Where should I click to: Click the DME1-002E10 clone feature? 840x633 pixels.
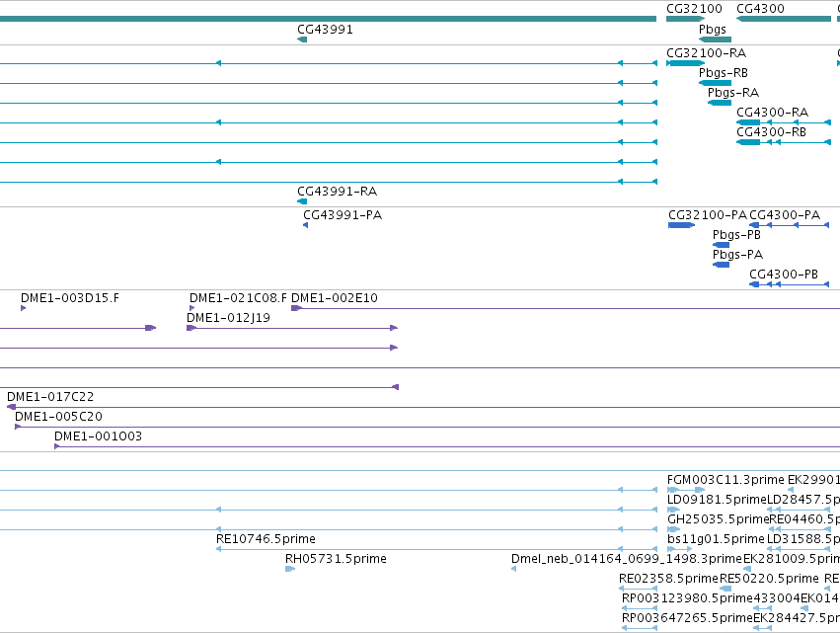[566, 308]
